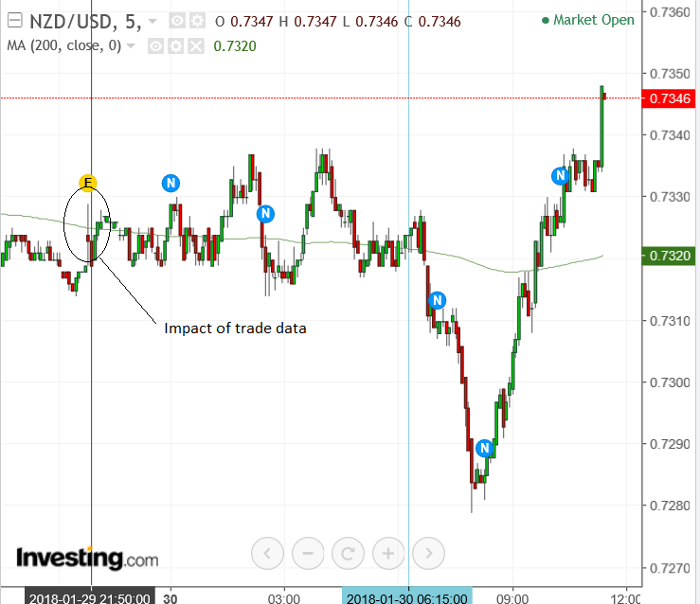This screenshot has width=700, height=604.
Task: Zoom out the chart with the minus button
Action: [308, 553]
